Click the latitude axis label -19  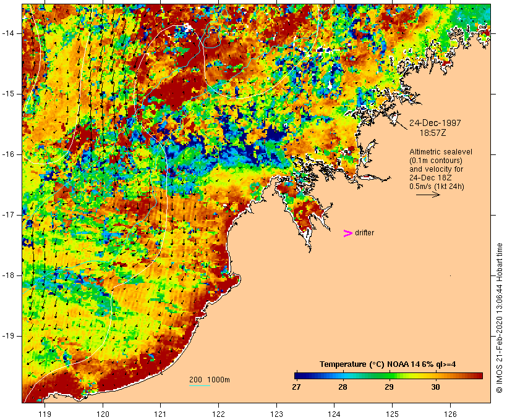point(8,336)
